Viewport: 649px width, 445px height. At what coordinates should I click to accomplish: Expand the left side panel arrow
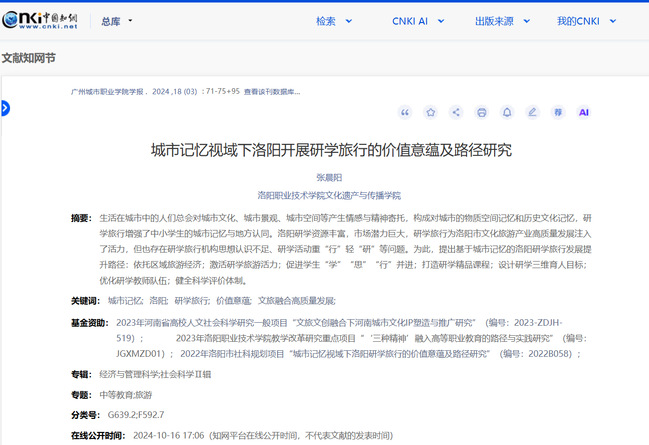(5, 107)
